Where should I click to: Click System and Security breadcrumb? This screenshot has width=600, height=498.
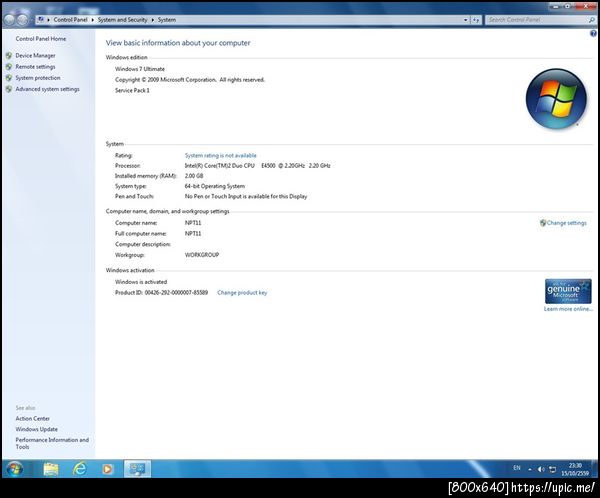click(x=122, y=20)
